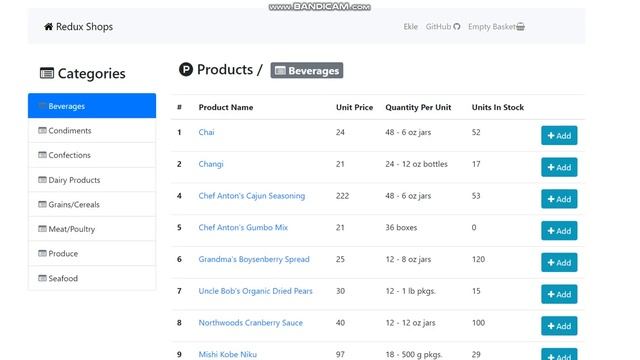
Task: Open Northwoods Cranberry Sauce link
Action: pyautogui.click(x=251, y=323)
